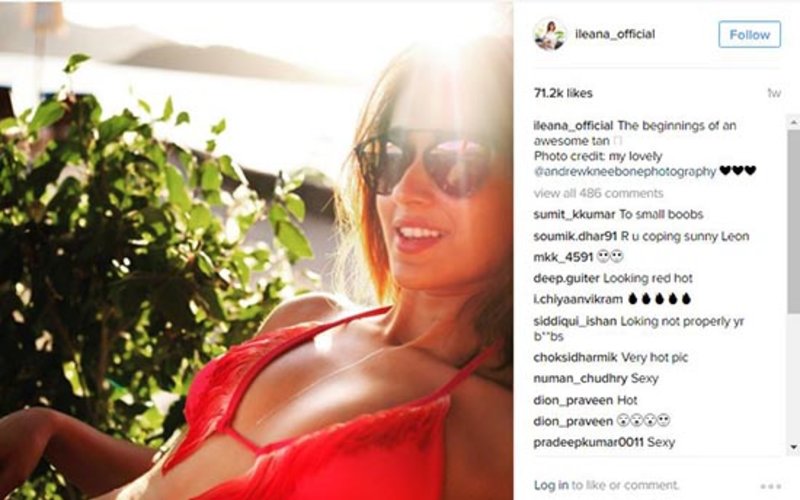Screen dimensions: 800x500
Task: Click the ileana_official profile avatar
Action: [x=550, y=34]
